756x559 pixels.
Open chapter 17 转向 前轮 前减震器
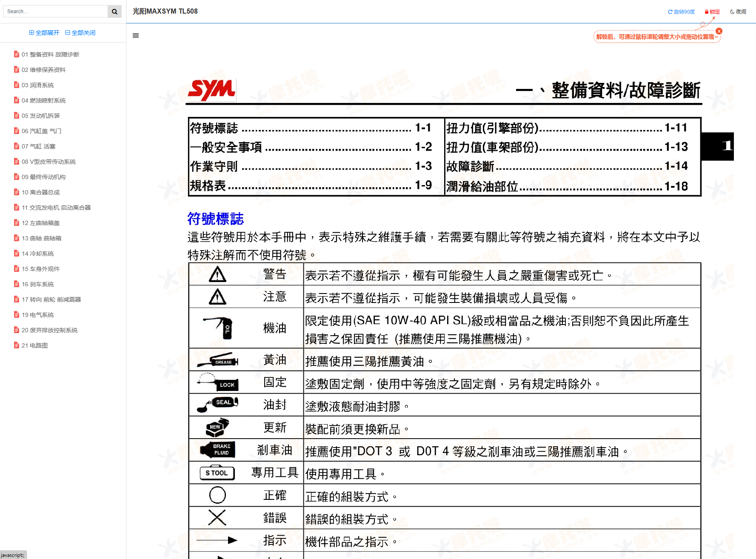pos(51,299)
